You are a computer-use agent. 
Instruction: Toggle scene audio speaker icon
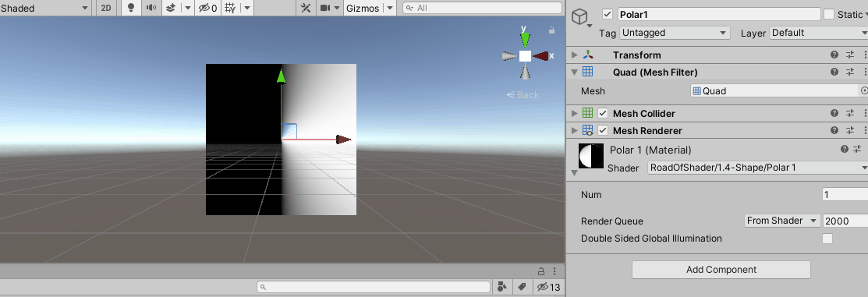151,8
